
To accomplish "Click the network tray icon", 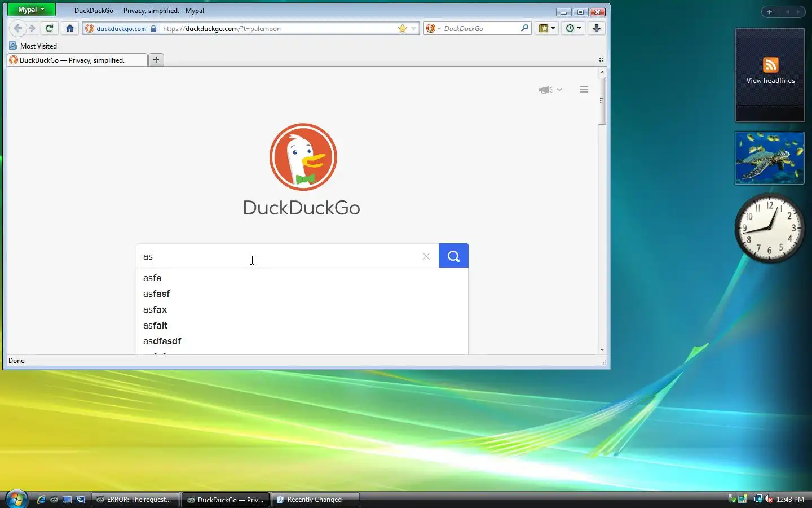I will (758, 499).
